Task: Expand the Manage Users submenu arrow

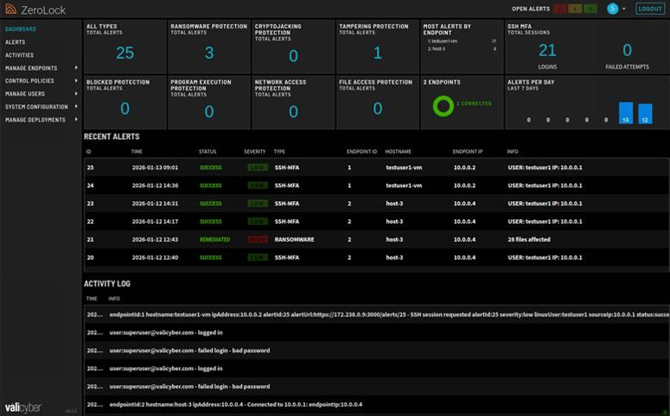Action: tap(76, 93)
